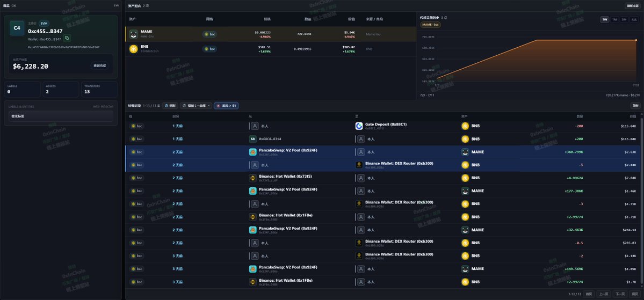Click the 'Mame Inu' source cell

[x=373, y=34]
